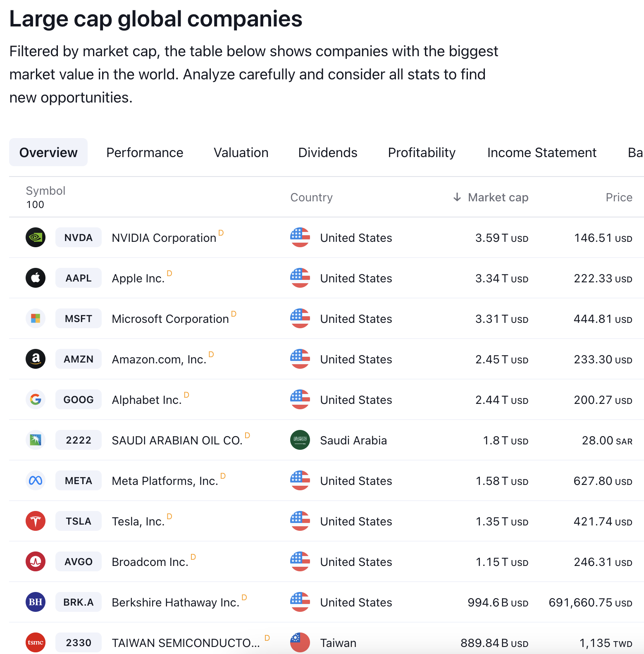This screenshot has width=644, height=654.
Task: Sort table by Price column header
Action: click(x=619, y=198)
